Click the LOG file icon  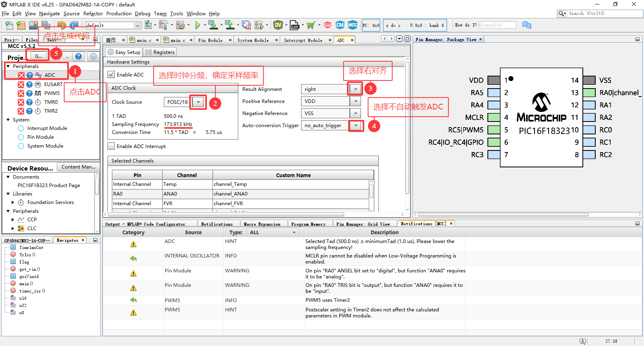pos(295,25)
